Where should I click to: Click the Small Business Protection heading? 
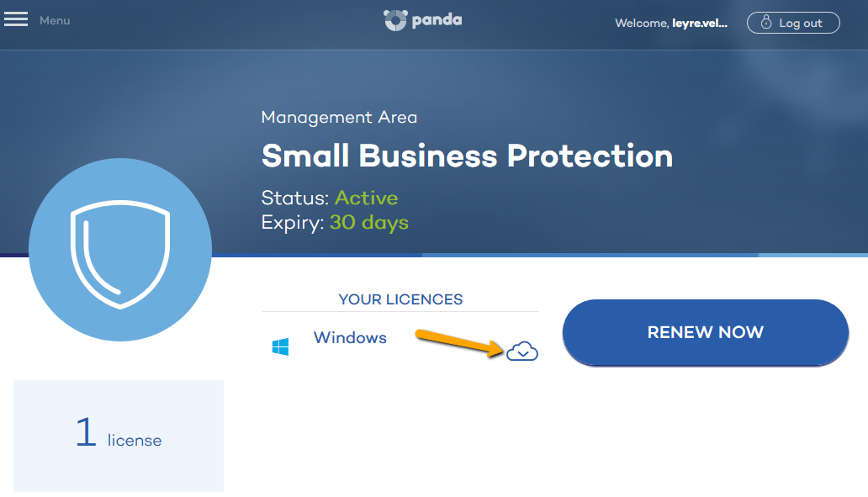click(467, 156)
